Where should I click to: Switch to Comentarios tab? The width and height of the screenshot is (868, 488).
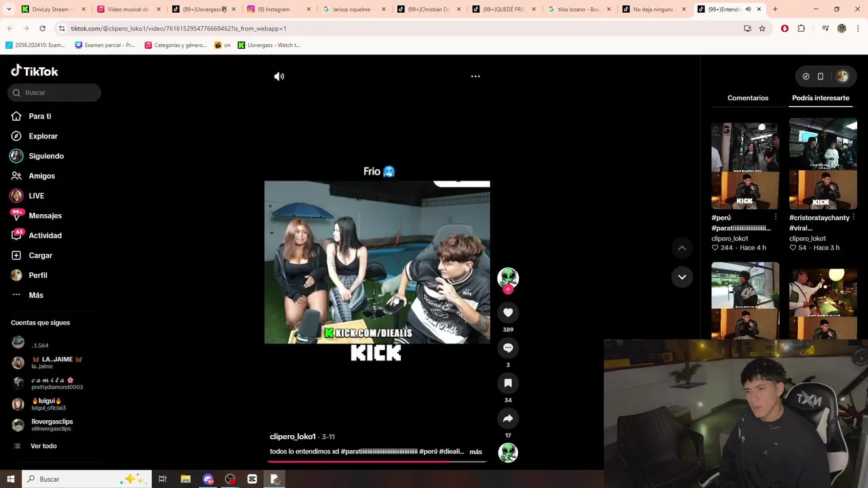[748, 98]
